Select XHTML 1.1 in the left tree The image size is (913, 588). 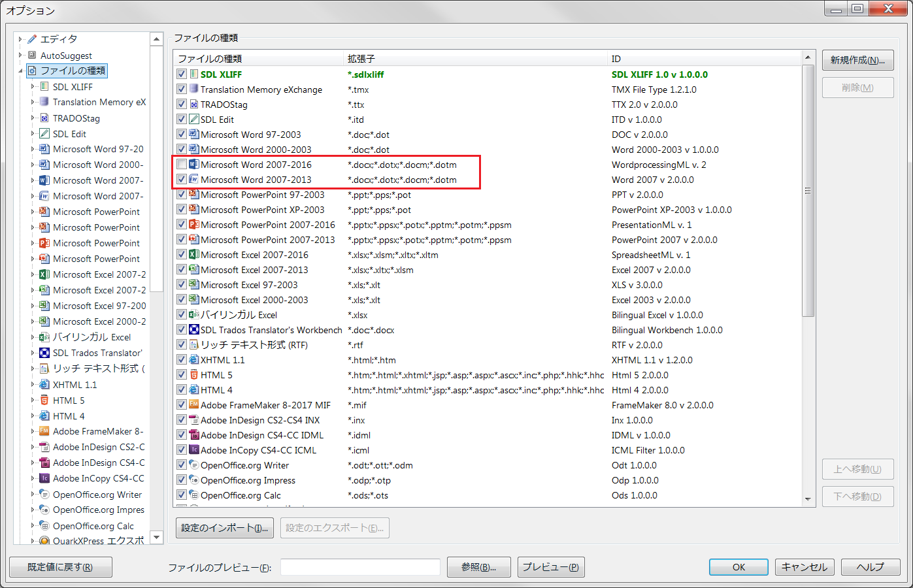tap(75, 385)
